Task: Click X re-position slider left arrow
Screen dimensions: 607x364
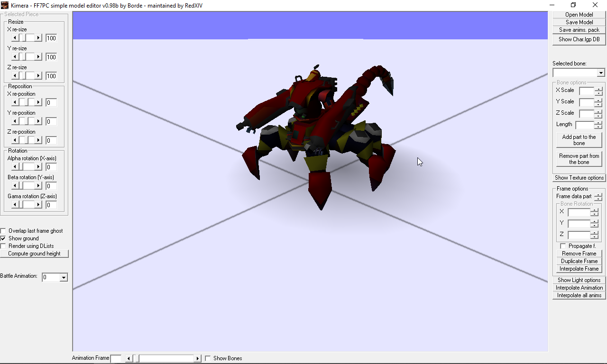Action: coord(15,102)
